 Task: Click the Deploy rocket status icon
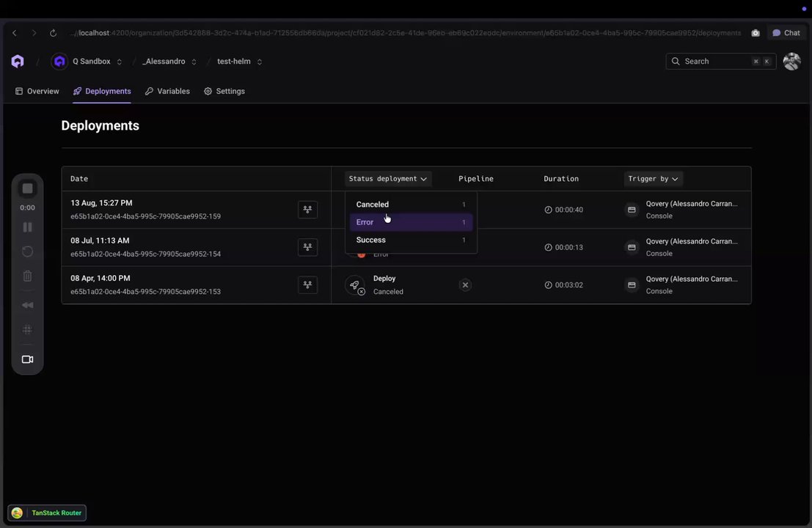click(x=356, y=285)
